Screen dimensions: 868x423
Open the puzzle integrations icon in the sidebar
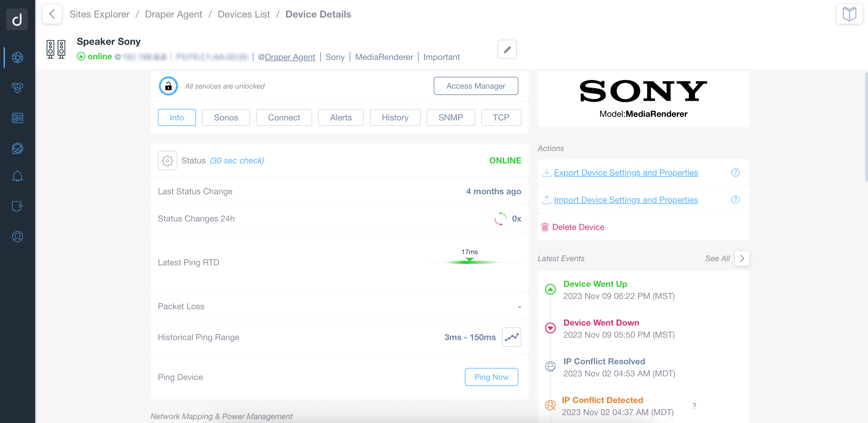18,206
